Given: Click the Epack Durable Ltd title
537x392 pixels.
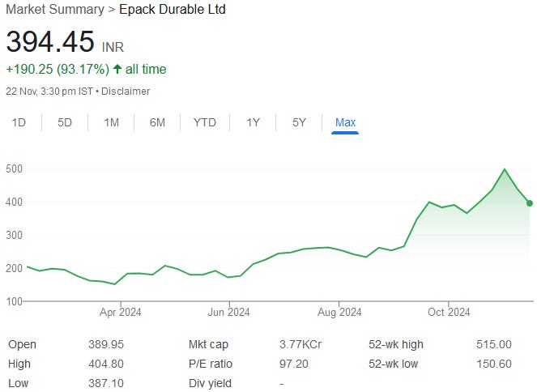Looking at the screenshot, I should [173, 9].
